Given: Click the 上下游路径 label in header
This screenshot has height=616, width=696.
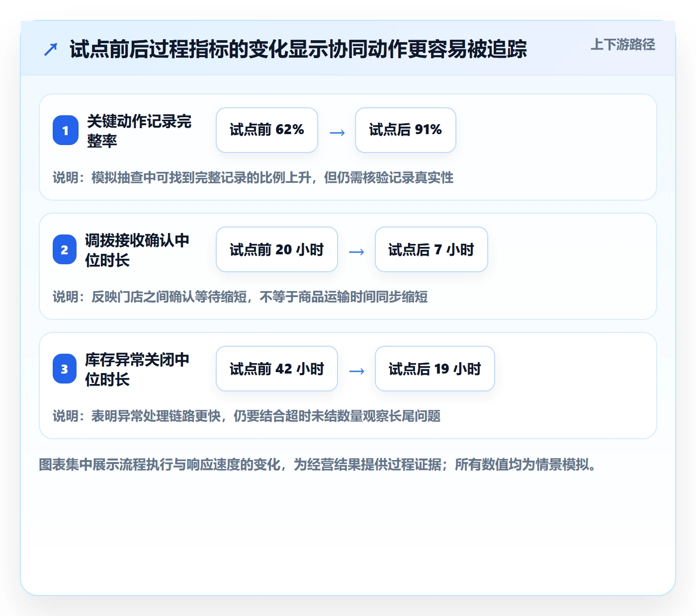Looking at the screenshot, I should point(623,45).
